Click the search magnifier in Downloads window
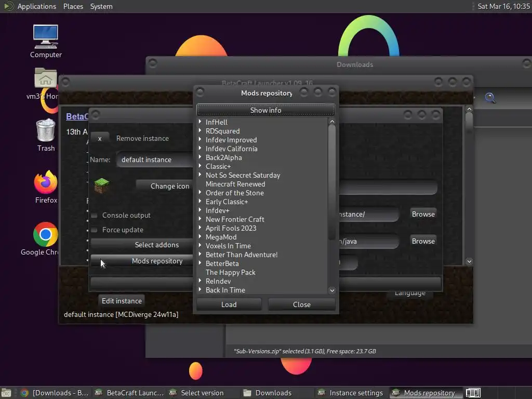The width and height of the screenshot is (532, 399). coord(490,98)
